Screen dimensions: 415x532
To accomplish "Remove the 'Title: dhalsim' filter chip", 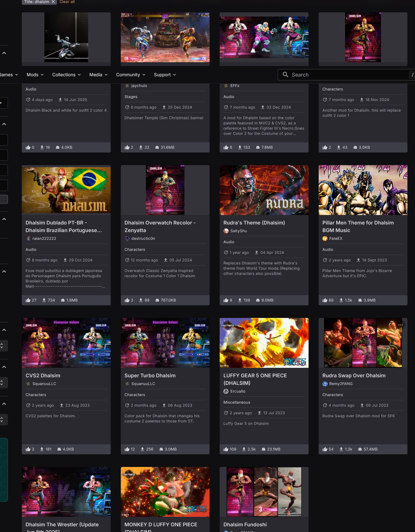I will click(x=53, y=2).
